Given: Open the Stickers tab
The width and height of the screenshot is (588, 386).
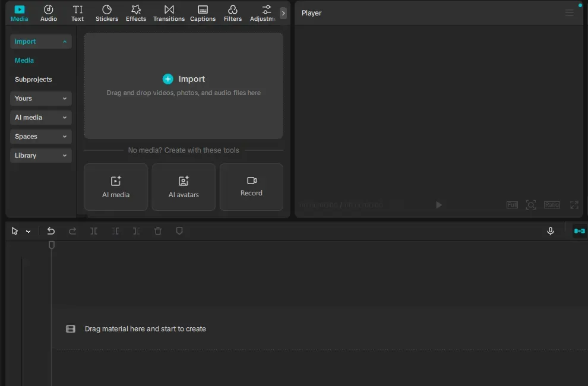Looking at the screenshot, I should [x=107, y=13].
